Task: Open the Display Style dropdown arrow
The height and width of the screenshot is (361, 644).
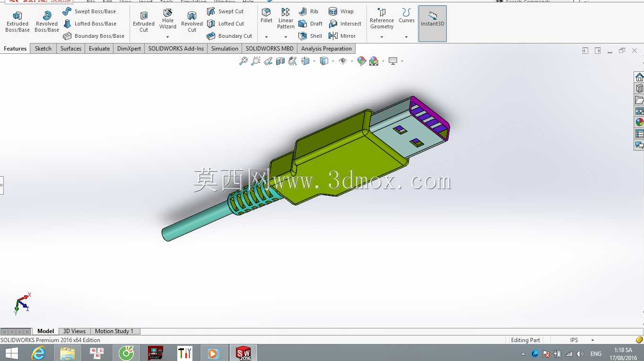Action: [333, 61]
